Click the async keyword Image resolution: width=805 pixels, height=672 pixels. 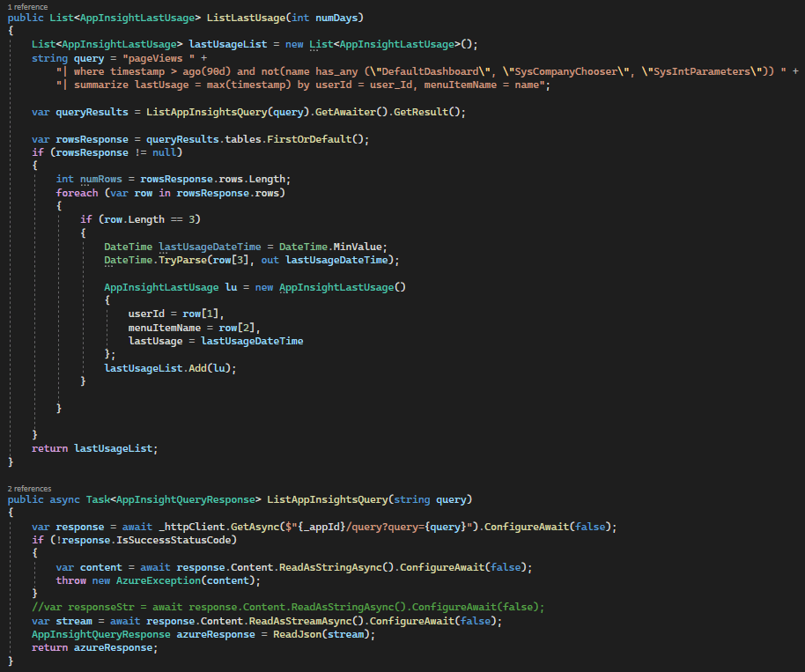64,500
